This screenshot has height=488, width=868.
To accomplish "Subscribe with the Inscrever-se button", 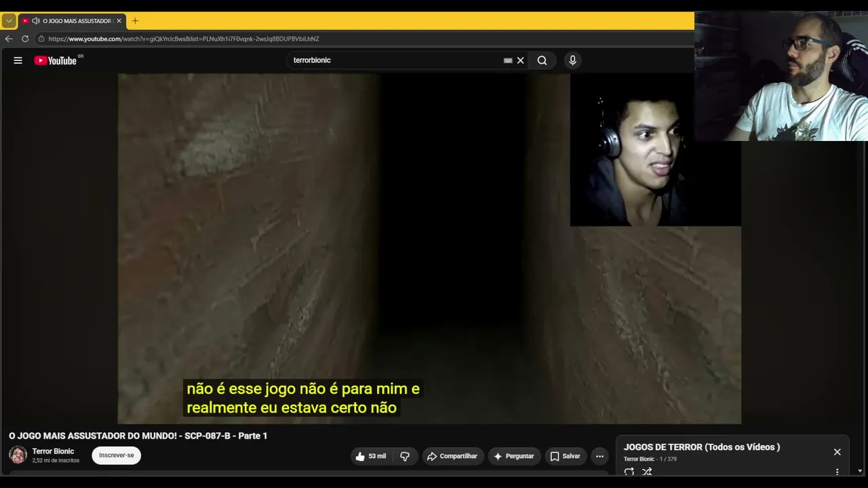I will [x=117, y=455].
